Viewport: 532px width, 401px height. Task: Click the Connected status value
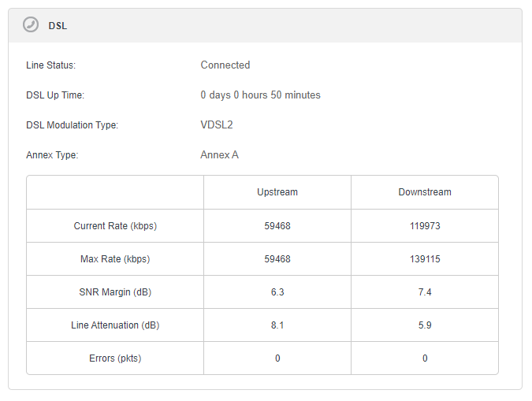(x=225, y=65)
